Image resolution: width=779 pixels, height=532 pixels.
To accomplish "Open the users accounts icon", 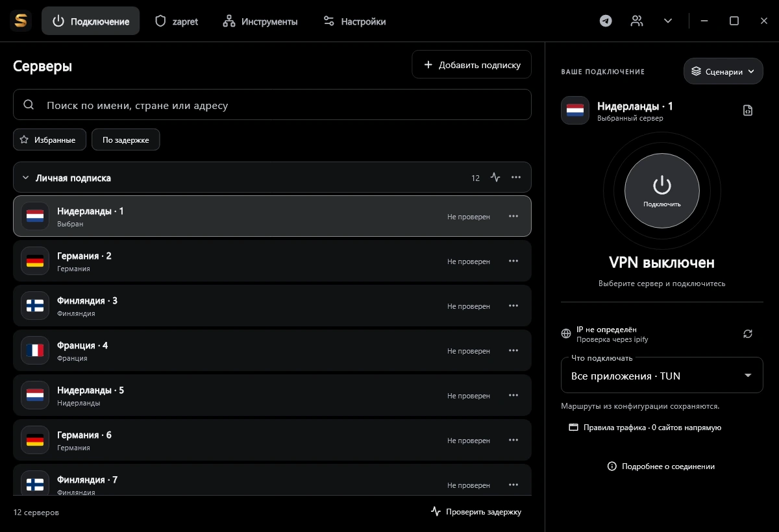I will [637, 21].
